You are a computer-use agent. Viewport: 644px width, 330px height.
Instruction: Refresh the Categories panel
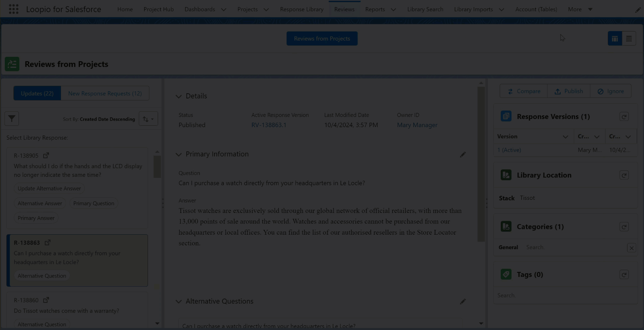[624, 227]
